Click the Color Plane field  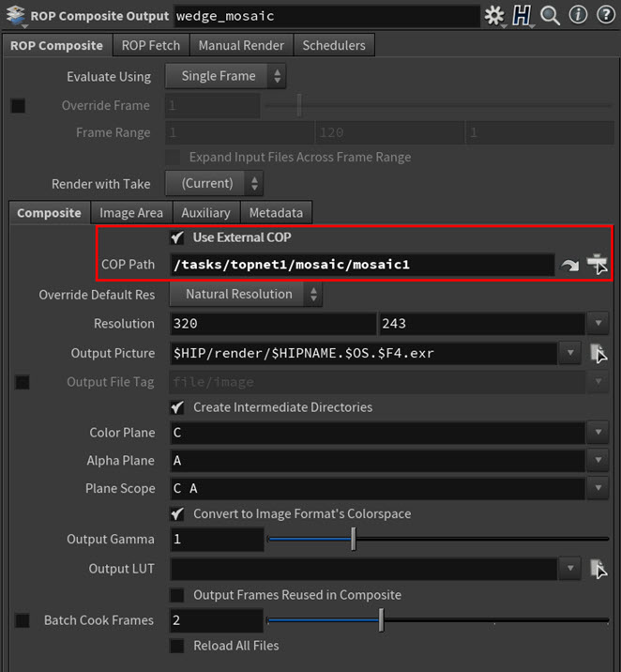click(x=378, y=433)
